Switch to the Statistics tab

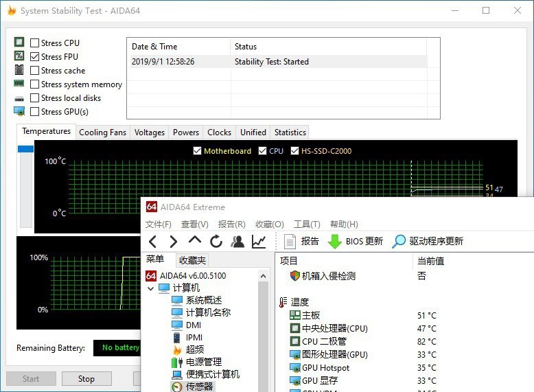pyautogui.click(x=290, y=132)
